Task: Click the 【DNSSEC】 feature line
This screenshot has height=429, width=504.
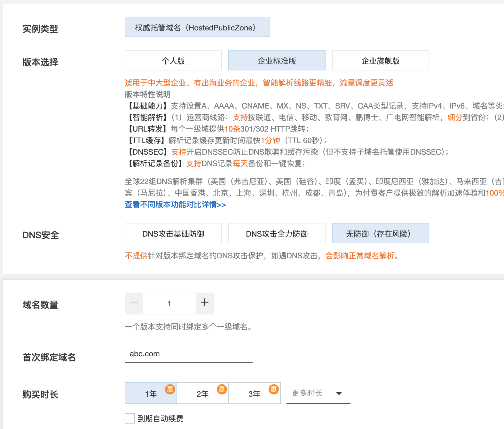Action: (x=287, y=152)
